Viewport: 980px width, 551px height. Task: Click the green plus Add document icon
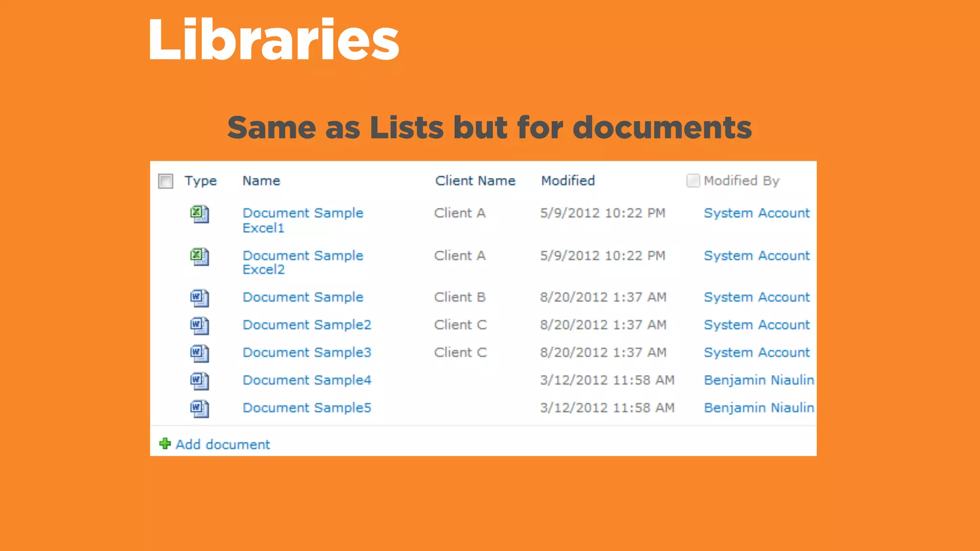(x=165, y=444)
